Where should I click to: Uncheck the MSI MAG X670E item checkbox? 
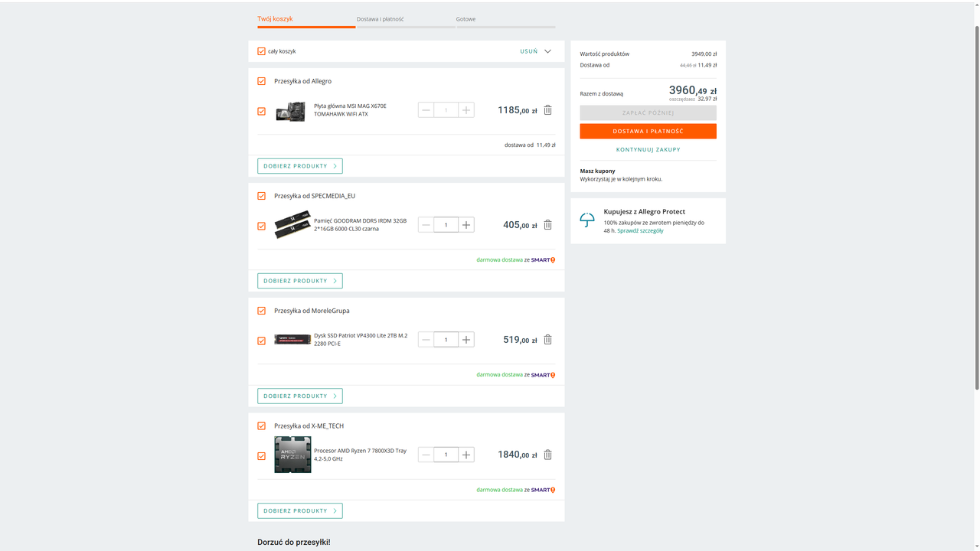(261, 112)
